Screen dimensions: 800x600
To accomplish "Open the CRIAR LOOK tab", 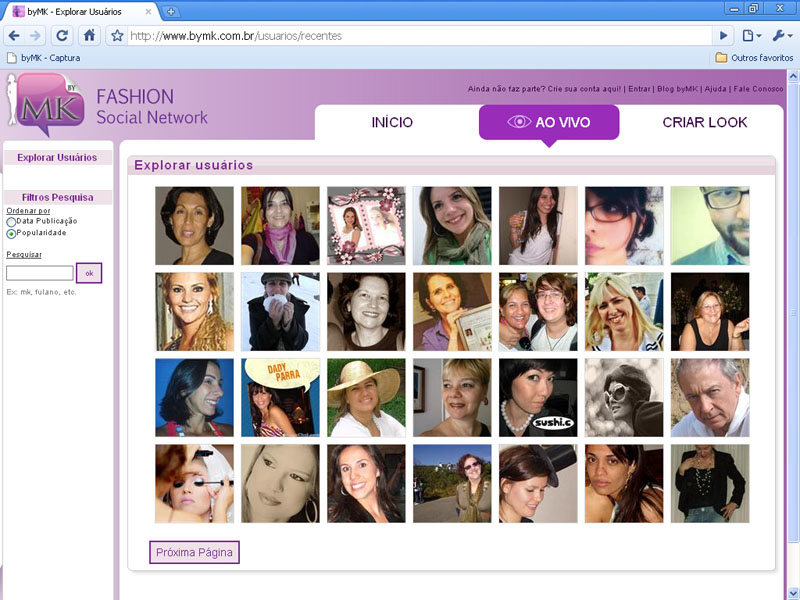I will coord(704,123).
